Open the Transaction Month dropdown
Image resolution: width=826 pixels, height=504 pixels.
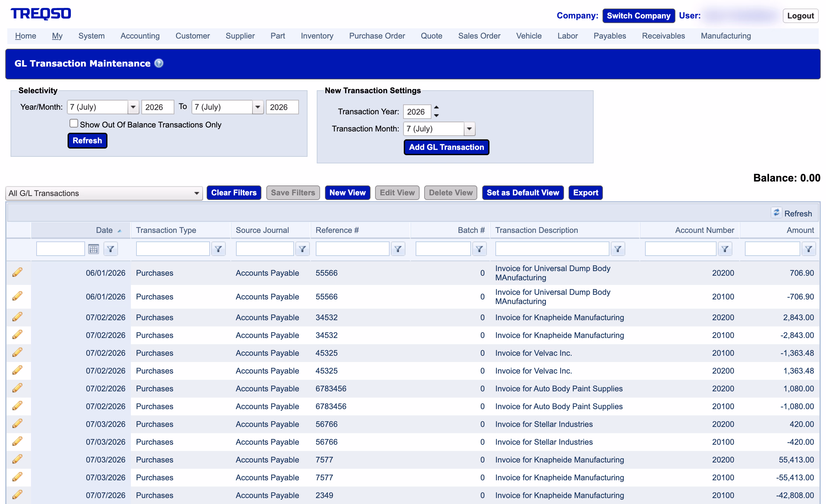point(469,129)
